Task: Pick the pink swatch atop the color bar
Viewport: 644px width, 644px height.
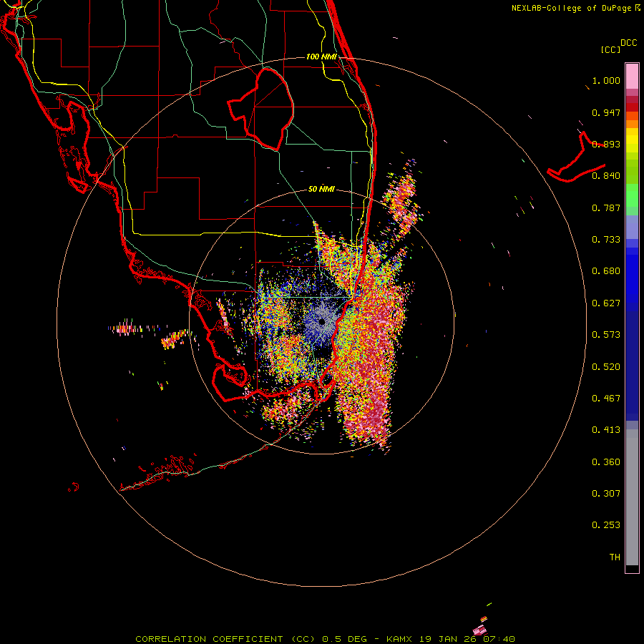Action: (x=632, y=77)
